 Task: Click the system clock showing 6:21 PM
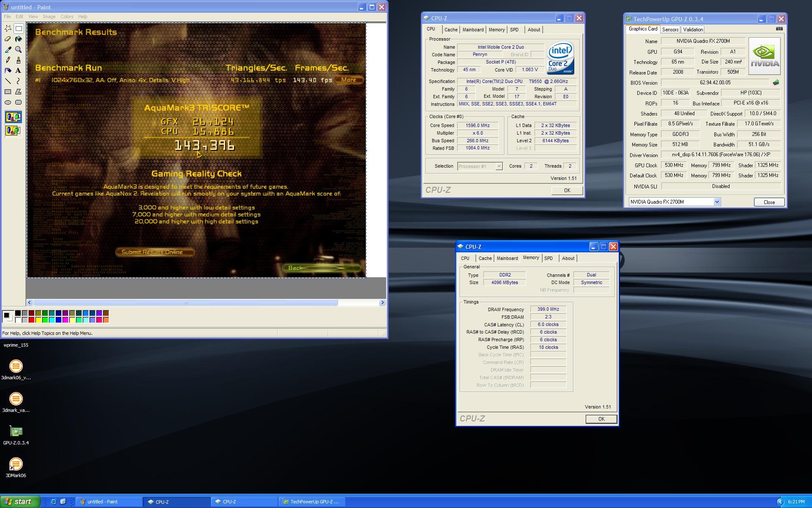click(796, 502)
